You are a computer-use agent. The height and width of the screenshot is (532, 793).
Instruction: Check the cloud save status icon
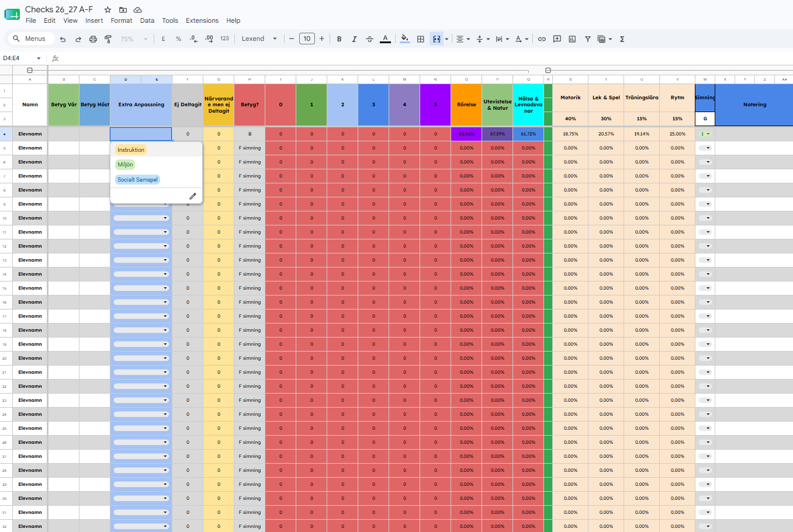point(138,10)
